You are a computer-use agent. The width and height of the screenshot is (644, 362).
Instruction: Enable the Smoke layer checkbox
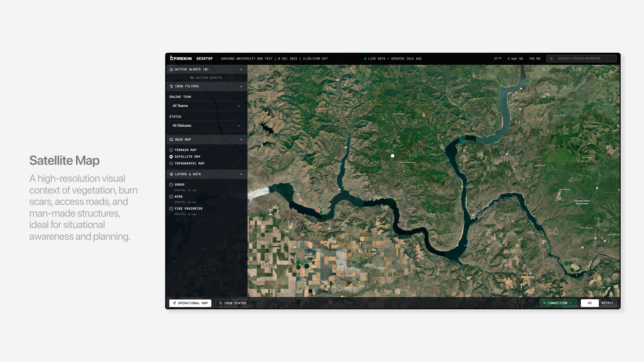coord(171,185)
